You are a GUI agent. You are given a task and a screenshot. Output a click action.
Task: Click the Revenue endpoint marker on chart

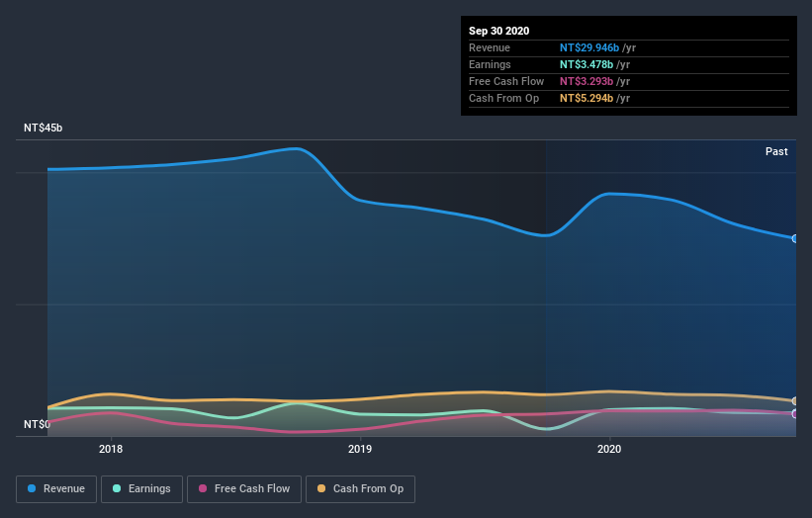coord(794,238)
